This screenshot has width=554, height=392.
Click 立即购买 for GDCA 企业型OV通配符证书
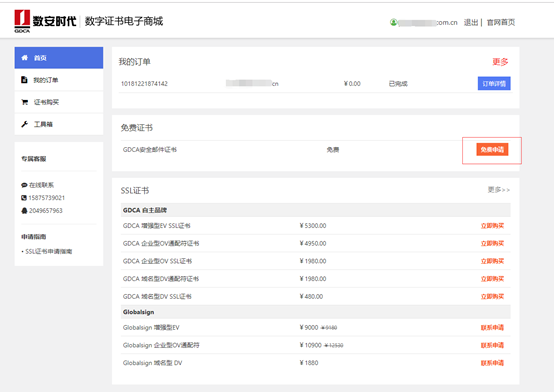tap(492, 243)
